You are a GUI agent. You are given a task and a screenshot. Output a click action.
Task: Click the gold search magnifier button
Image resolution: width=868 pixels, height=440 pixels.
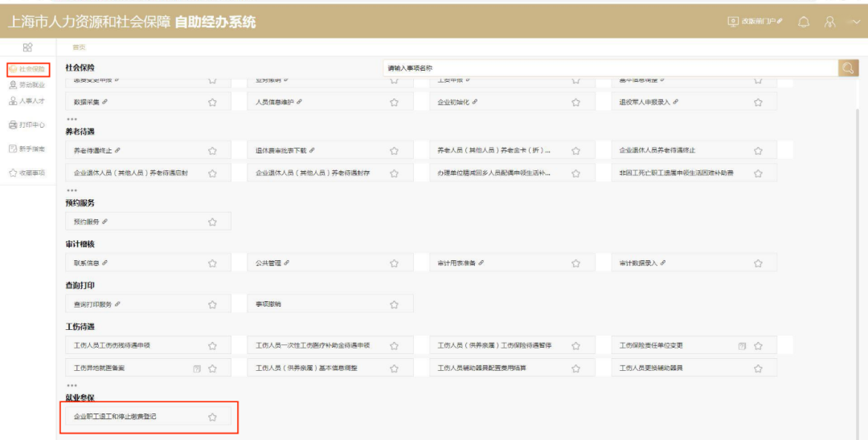848,68
